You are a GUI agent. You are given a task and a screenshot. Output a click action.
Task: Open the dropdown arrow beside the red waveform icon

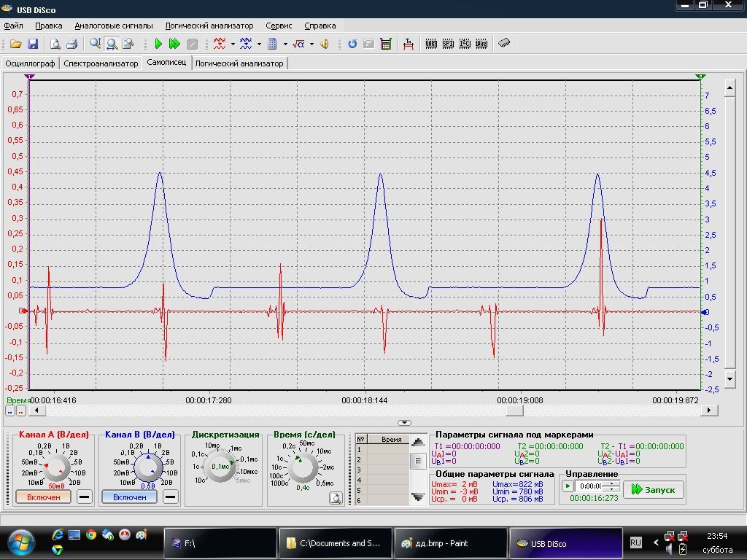point(233,44)
